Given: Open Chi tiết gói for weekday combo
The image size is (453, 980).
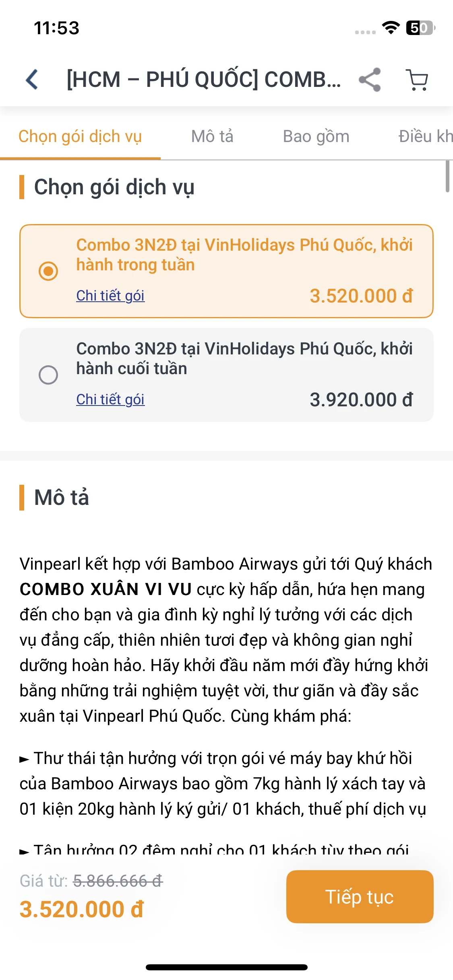Looking at the screenshot, I should click(110, 296).
